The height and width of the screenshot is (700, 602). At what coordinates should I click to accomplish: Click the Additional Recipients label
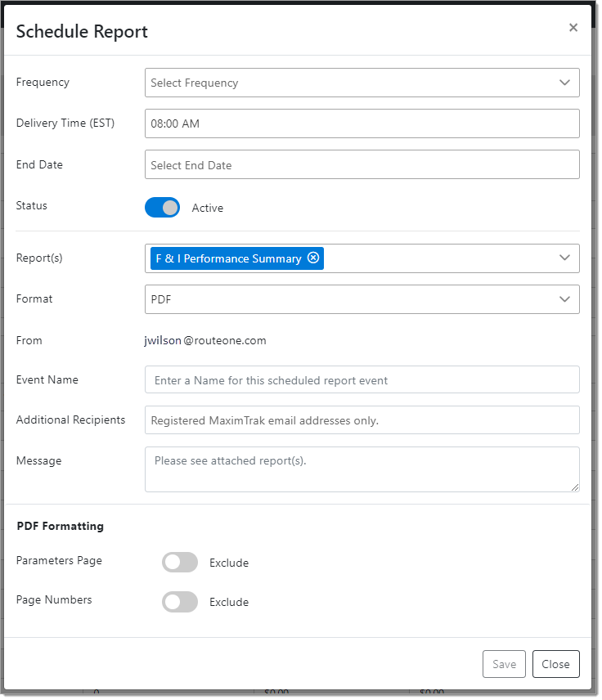[x=70, y=420]
